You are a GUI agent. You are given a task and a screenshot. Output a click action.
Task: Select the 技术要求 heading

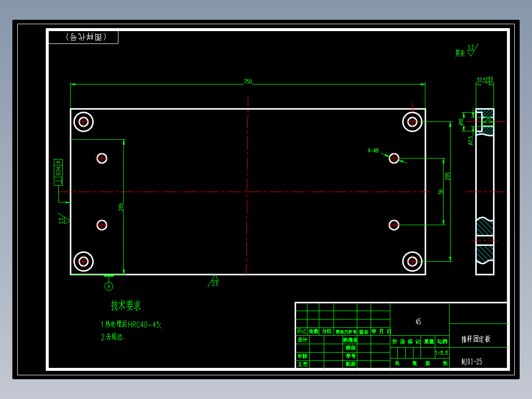point(126,306)
